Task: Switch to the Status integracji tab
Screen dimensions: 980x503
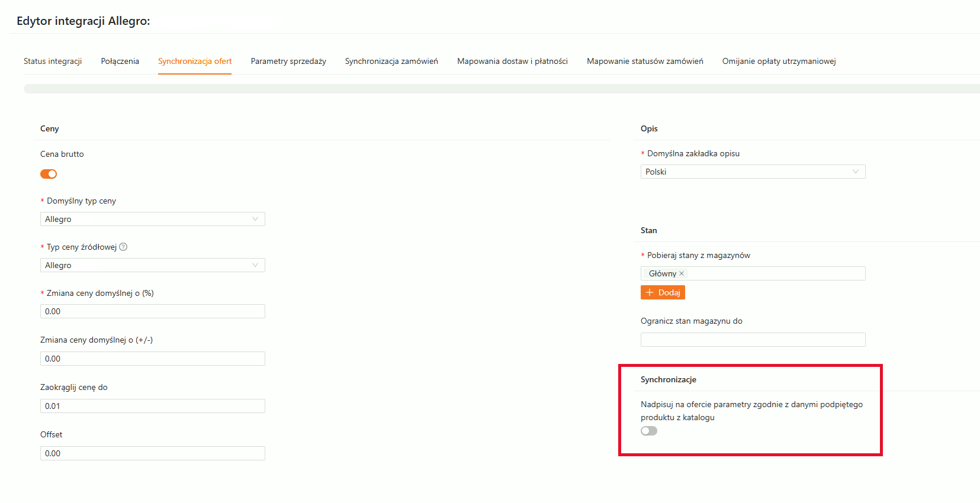Action: (x=53, y=61)
